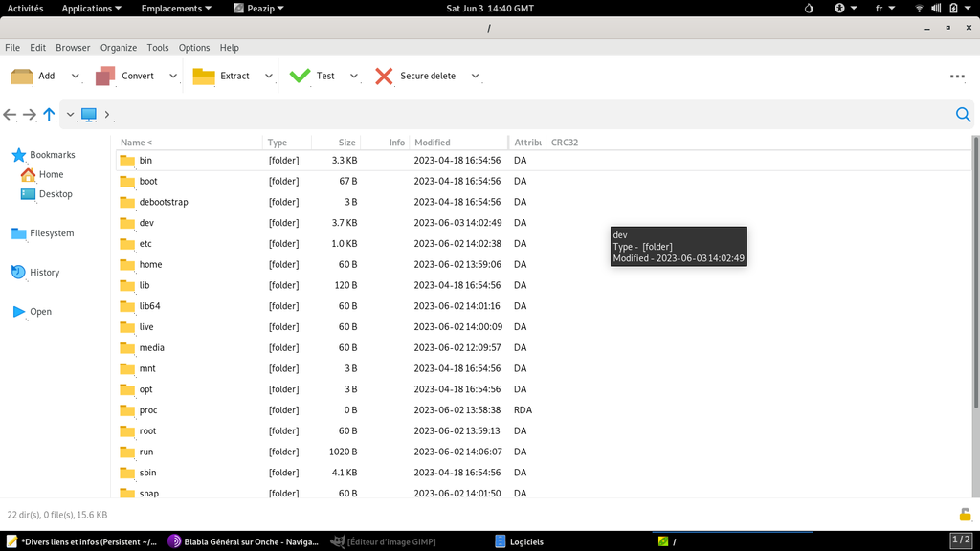
Task: Click the green Test checkmark icon
Action: [301, 76]
